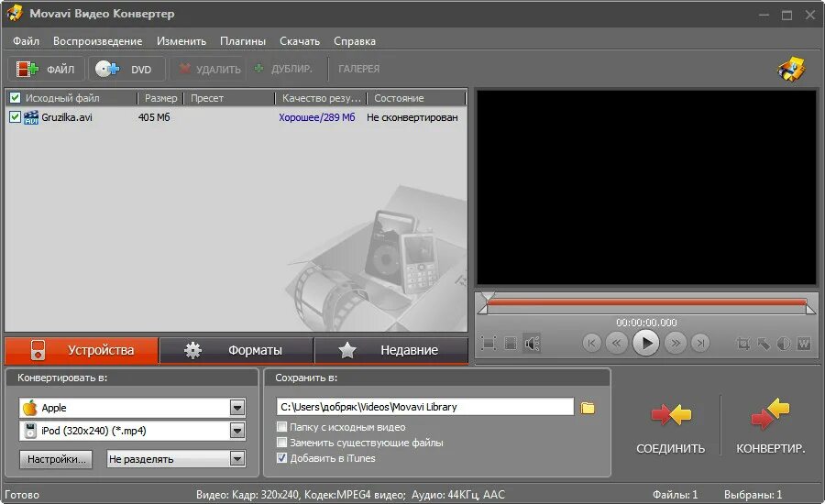
Task: Click the Дублир. (duplicate) toolbar button
Action: tap(283, 69)
